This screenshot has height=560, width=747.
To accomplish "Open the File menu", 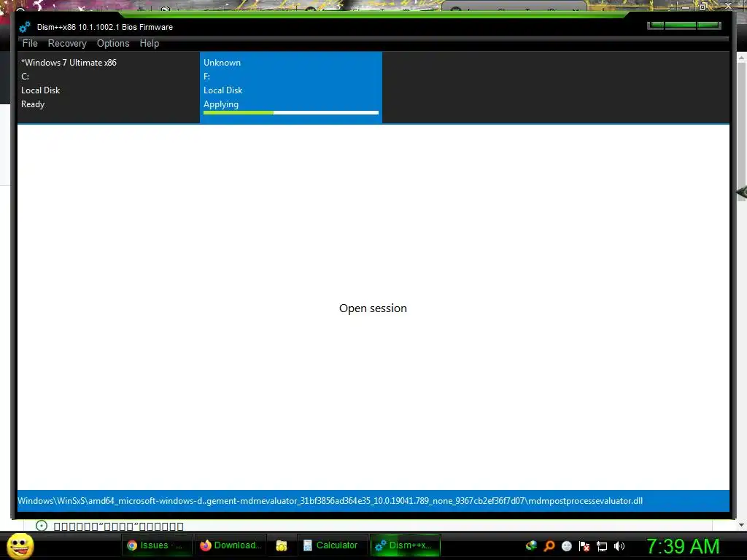I will point(29,43).
